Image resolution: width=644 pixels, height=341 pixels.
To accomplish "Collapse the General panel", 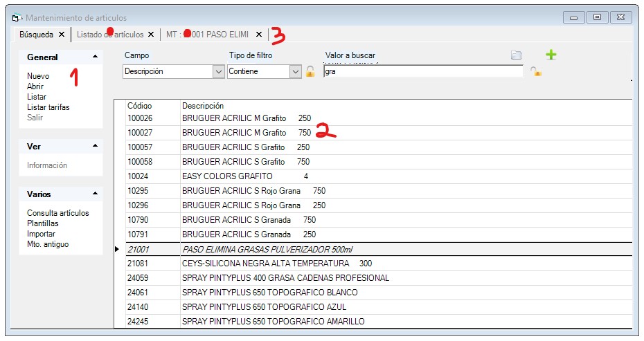I will (96, 57).
